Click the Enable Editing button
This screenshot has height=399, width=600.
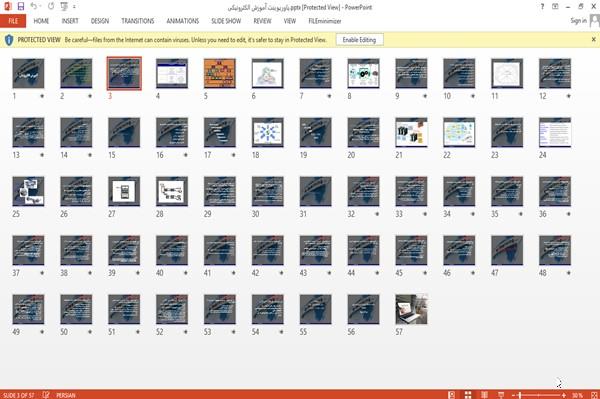tap(359, 40)
